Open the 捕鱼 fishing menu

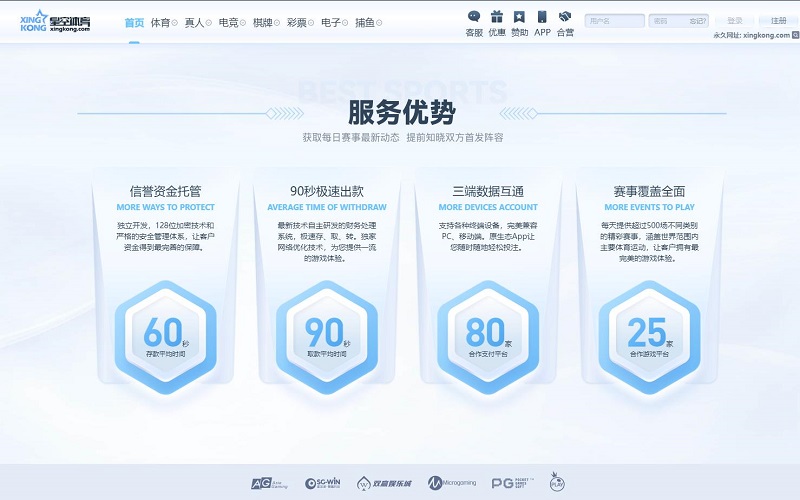pos(365,22)
